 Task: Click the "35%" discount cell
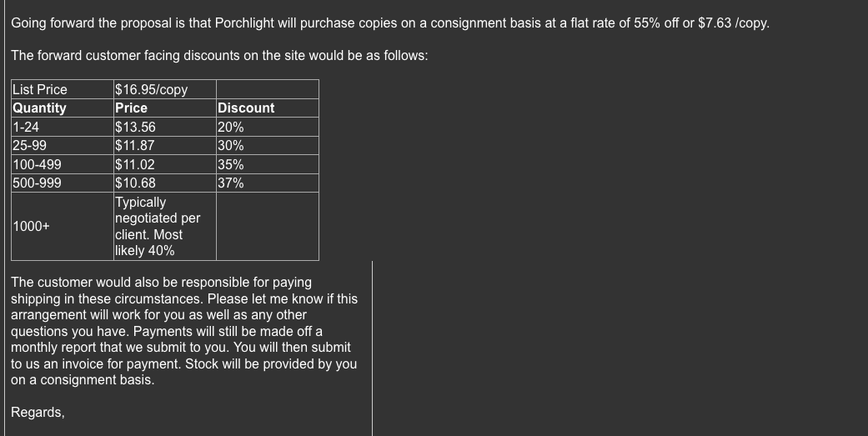[x=231, y=165]
